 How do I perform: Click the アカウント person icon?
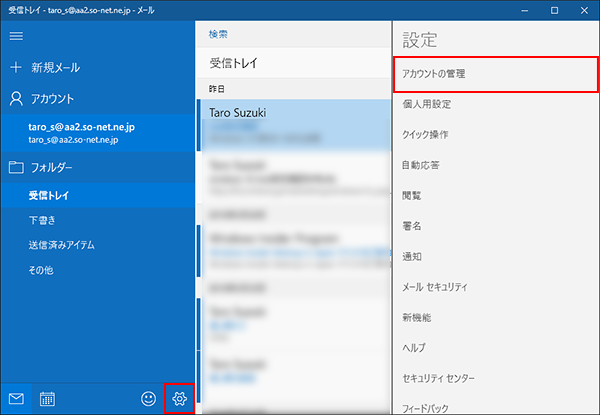[x=15, y=99]
